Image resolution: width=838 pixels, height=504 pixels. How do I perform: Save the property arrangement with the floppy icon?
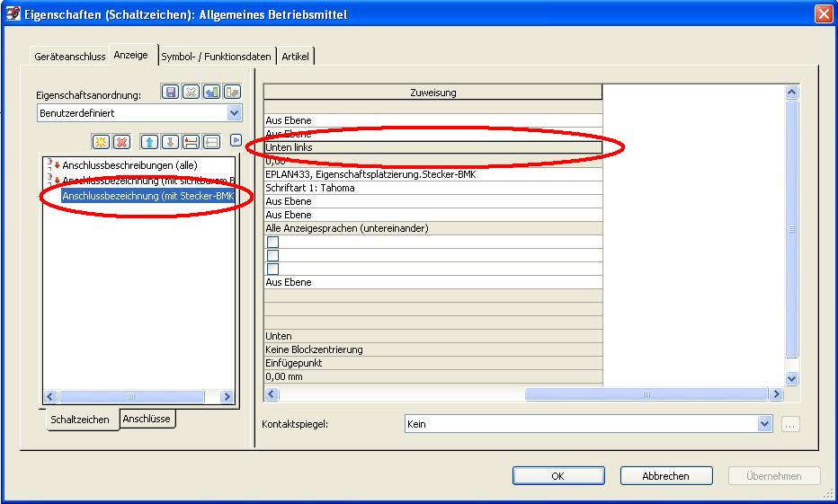(x=171, y=92)
